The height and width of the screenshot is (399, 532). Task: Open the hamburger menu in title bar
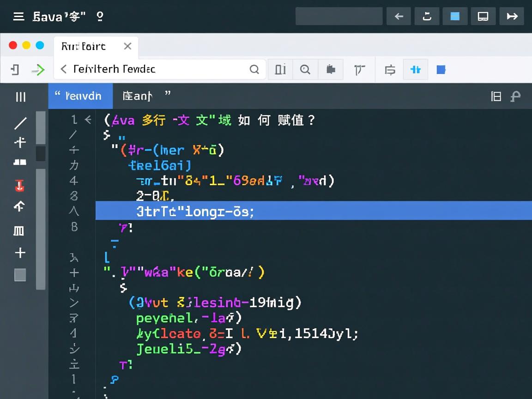[x=18, y=17]
